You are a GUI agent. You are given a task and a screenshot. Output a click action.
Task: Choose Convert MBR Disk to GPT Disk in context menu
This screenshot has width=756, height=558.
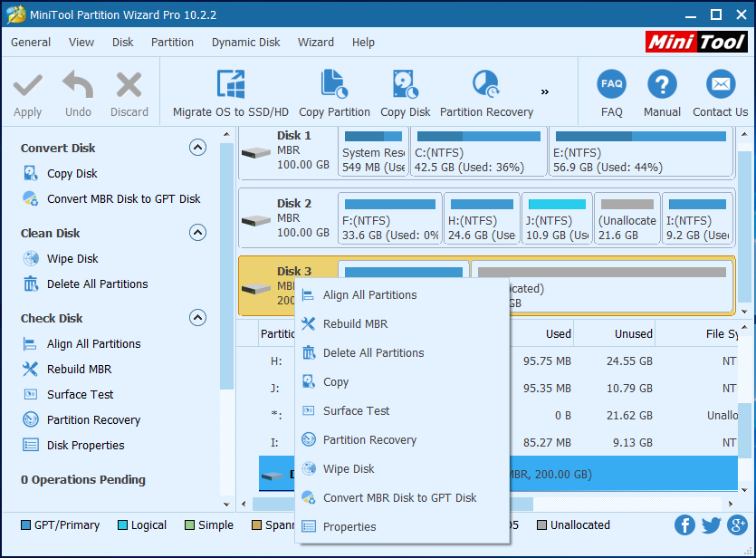pos(402,497)
